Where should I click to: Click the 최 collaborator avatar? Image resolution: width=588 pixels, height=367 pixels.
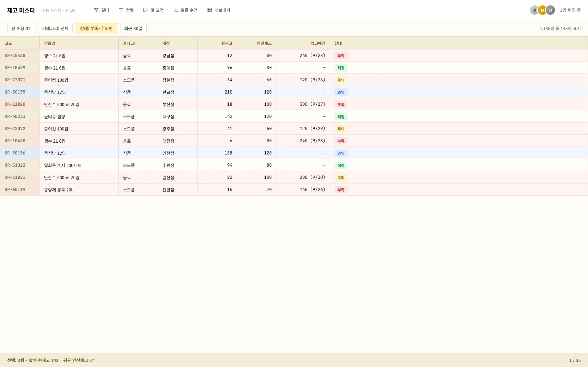534,10
